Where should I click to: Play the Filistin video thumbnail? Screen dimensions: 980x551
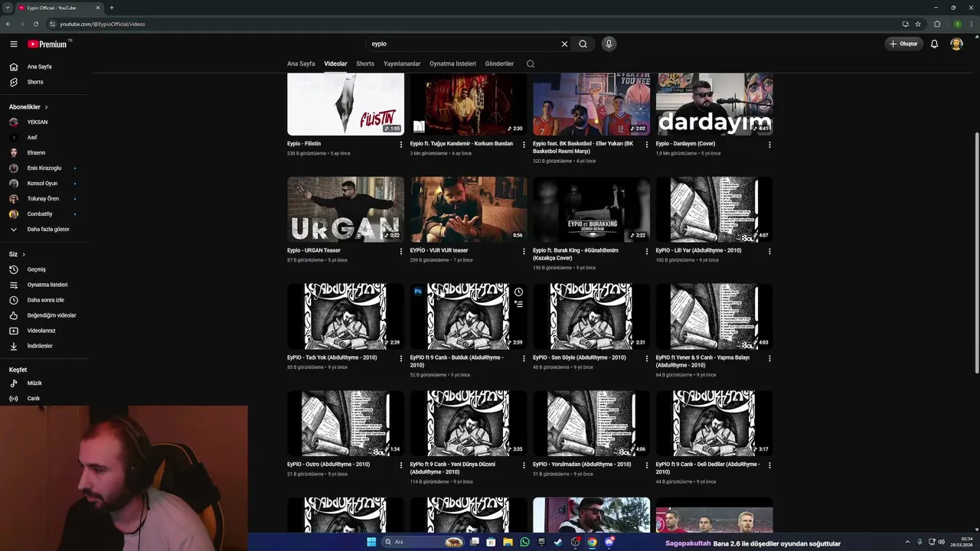pos(345,104)
